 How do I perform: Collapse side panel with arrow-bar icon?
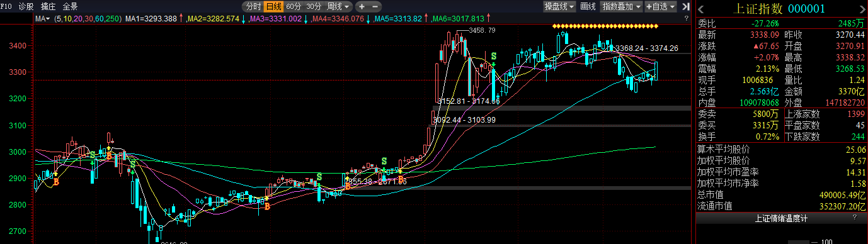[x=686, y=6]
